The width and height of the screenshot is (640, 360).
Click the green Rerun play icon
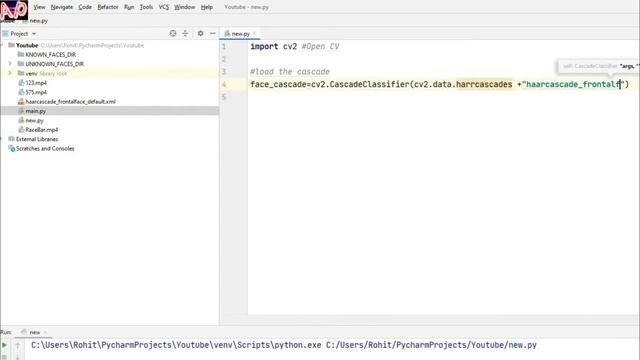point(4,345)
